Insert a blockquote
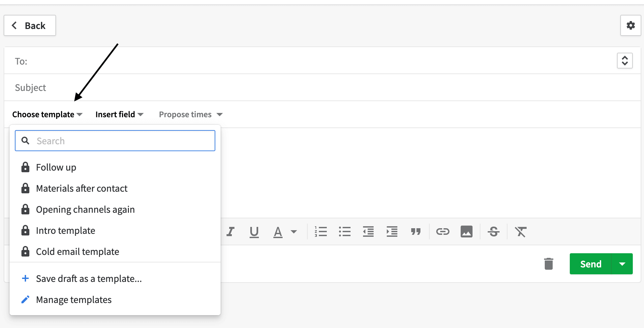The width and height of the screenshot is (644, 328). tap(415, 232)
